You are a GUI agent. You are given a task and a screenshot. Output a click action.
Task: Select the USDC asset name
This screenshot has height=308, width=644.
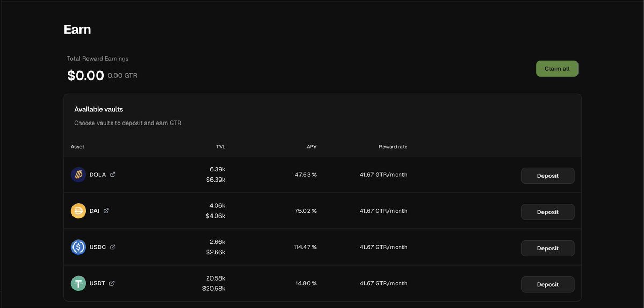98,247
